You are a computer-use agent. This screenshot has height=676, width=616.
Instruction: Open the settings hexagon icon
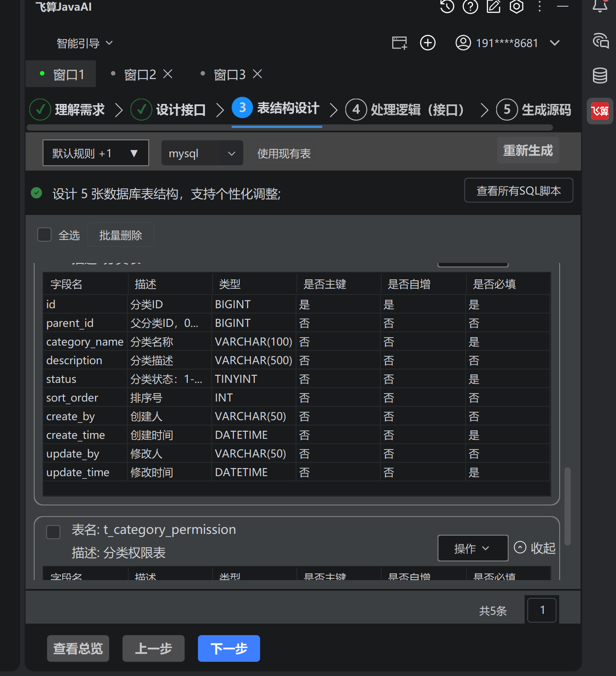pos(517,6)
